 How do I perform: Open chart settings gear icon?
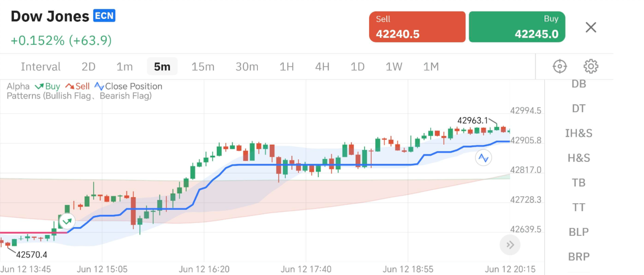click(x=591, y=66)
